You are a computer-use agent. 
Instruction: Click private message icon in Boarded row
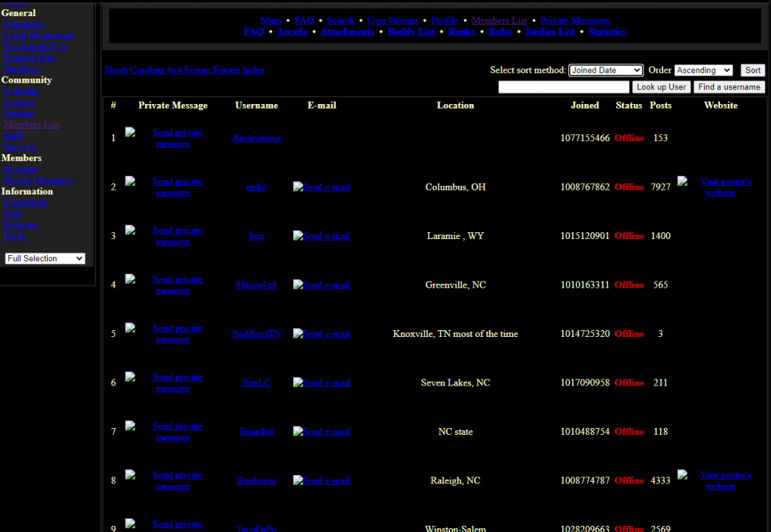coord(130,426)
